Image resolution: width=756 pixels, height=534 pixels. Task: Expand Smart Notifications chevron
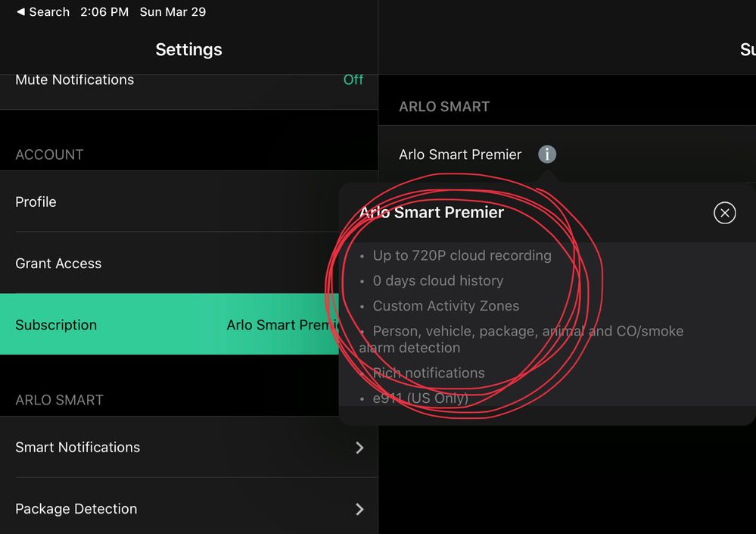[359, 448]
